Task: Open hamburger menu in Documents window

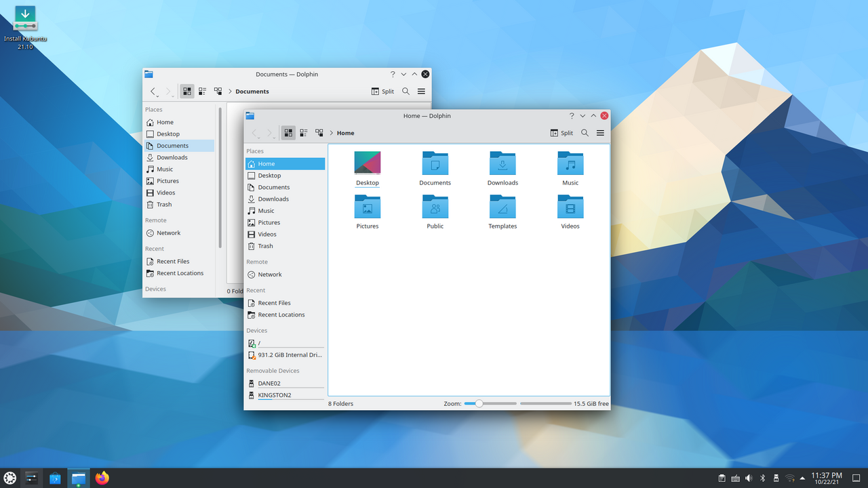Action: [x=421, y=91]
